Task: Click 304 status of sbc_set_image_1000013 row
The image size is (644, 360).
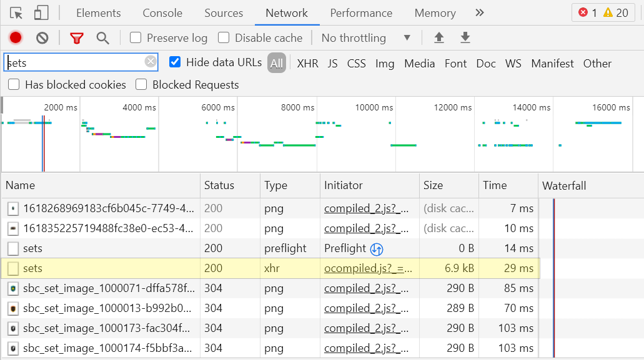Action: click(213, 308)
